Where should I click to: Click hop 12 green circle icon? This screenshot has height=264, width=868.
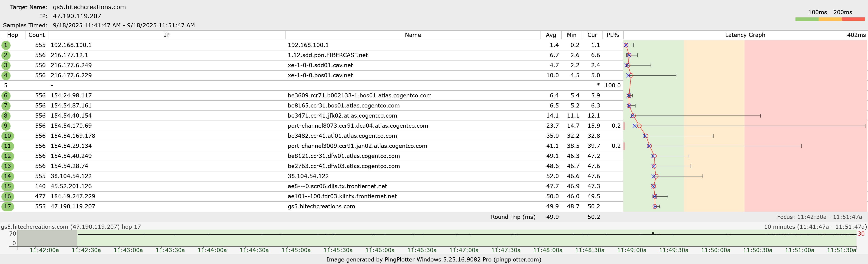7,156
